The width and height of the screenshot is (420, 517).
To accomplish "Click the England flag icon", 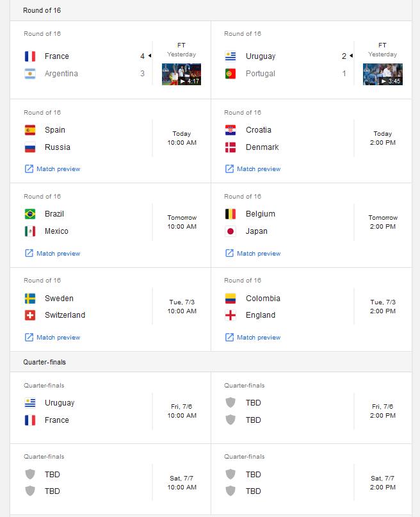I will coord(230,315).
